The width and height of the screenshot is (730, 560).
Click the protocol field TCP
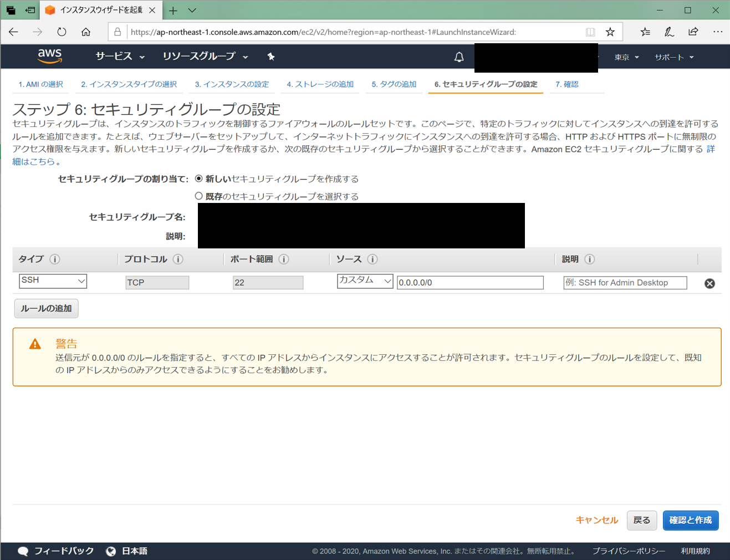click(157, 282)
